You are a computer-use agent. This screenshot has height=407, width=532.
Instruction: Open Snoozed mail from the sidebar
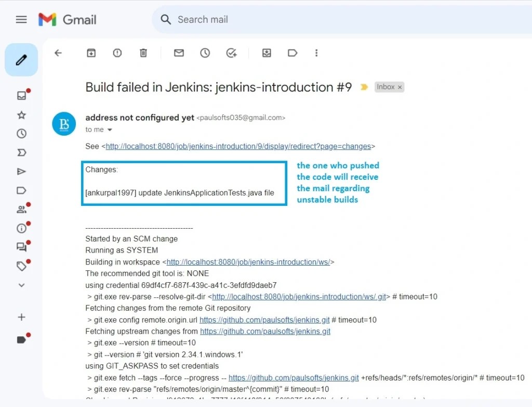coord(21,133)
